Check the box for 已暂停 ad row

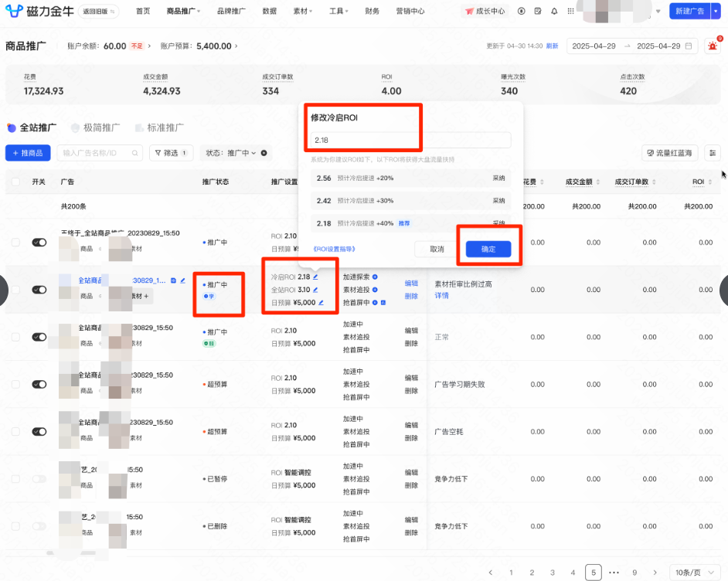[x=15, y=479]
